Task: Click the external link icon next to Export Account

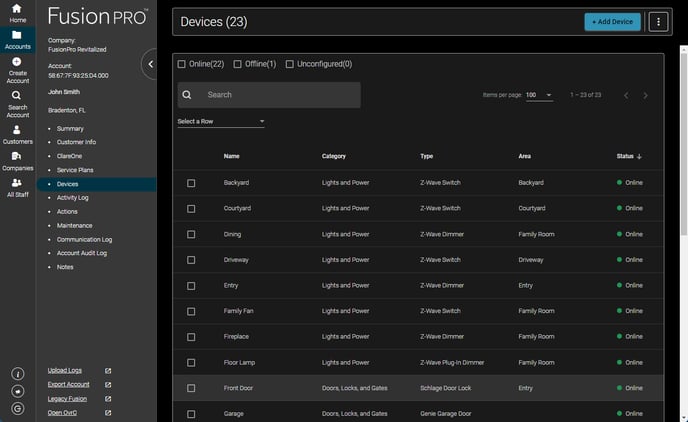Action: click(108, 385)
